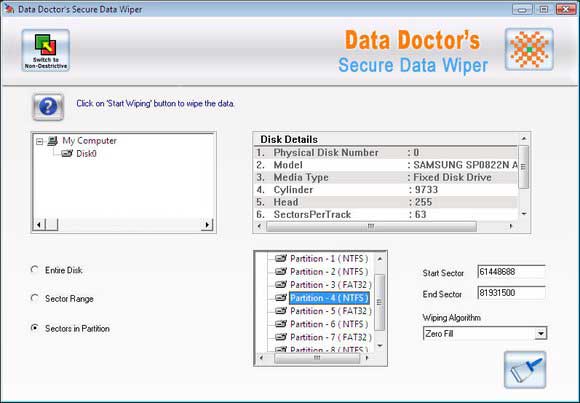580x403 pixels.
Task: Select the Sector Range radio button
Action: (34, 298)
